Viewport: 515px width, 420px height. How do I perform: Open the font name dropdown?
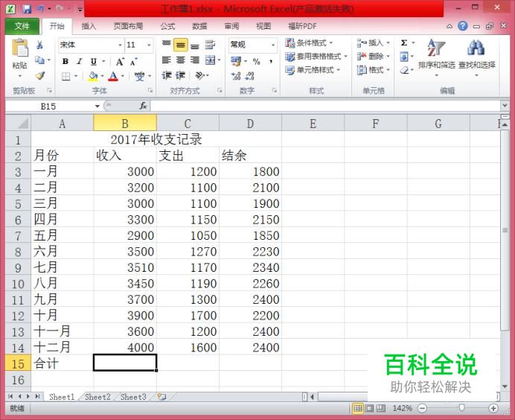pyautogui.click(x=121, y=45)
